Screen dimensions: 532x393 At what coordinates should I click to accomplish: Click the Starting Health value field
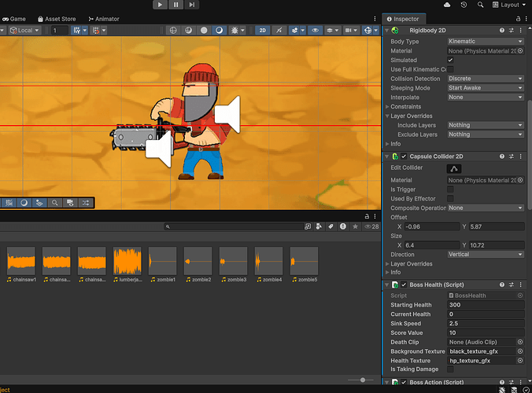pyautogui.click(x=485, y=305)
